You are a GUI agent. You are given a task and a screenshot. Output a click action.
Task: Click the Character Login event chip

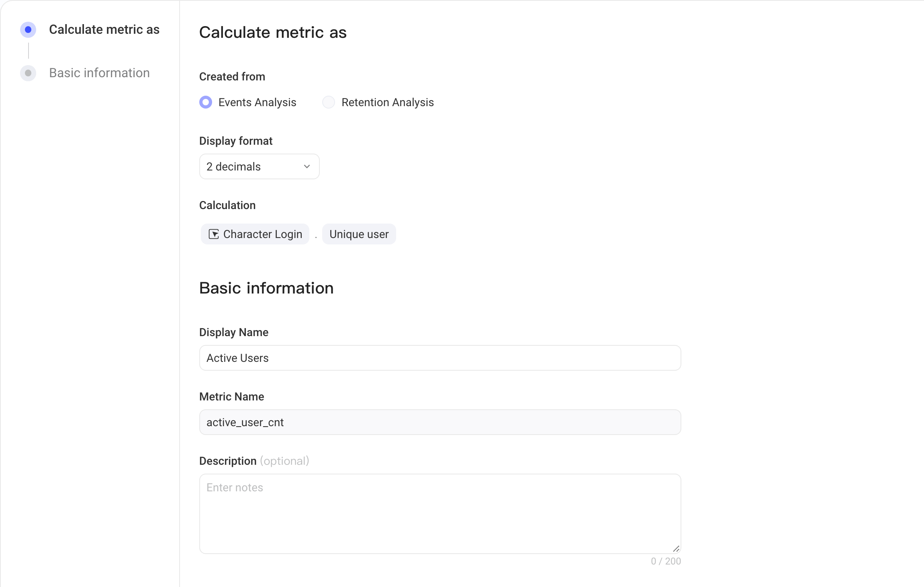pyautogui.click(x=255, y=234)
